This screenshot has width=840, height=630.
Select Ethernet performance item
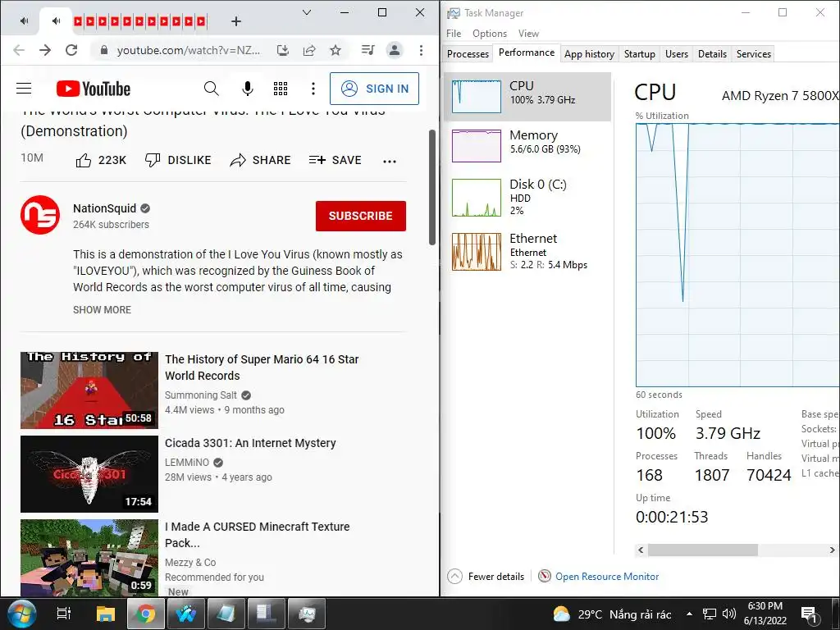click(527, 251)
